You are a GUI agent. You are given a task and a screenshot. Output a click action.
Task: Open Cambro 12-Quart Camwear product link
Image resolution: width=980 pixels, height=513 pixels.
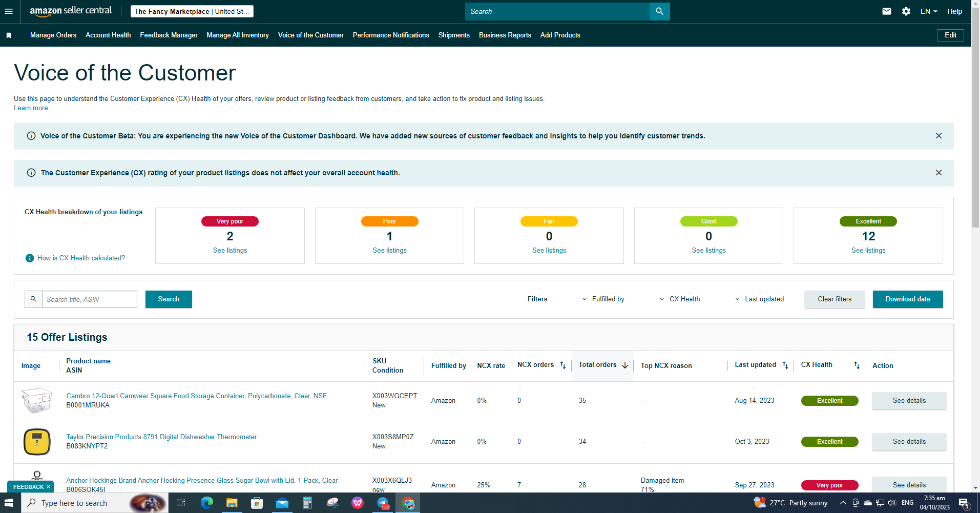click(196, 396)
